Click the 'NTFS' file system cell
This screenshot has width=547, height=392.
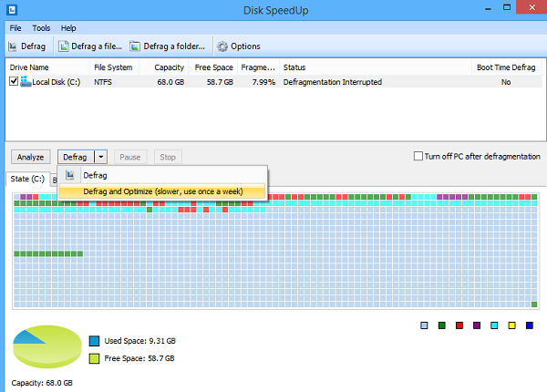(103, 82)
